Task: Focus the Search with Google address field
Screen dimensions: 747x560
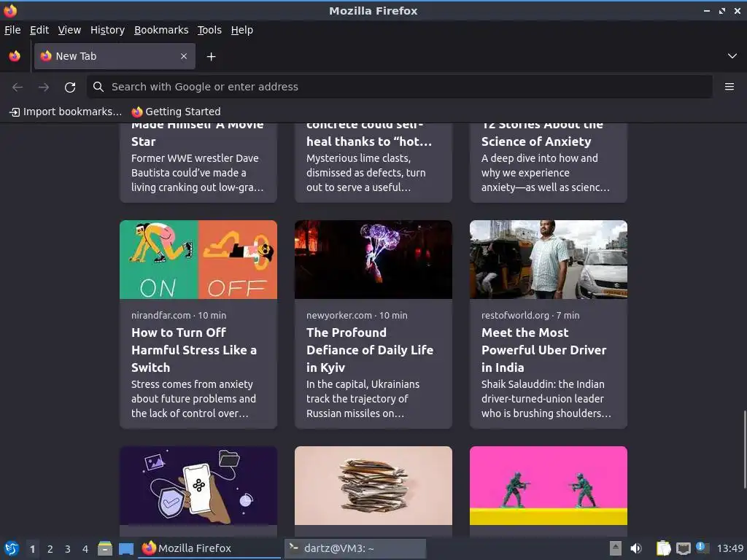Action: (x=399, y=87)
